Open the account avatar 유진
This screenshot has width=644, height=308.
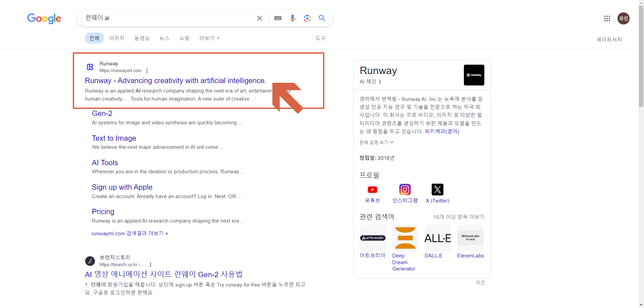[x=624, y=18]
